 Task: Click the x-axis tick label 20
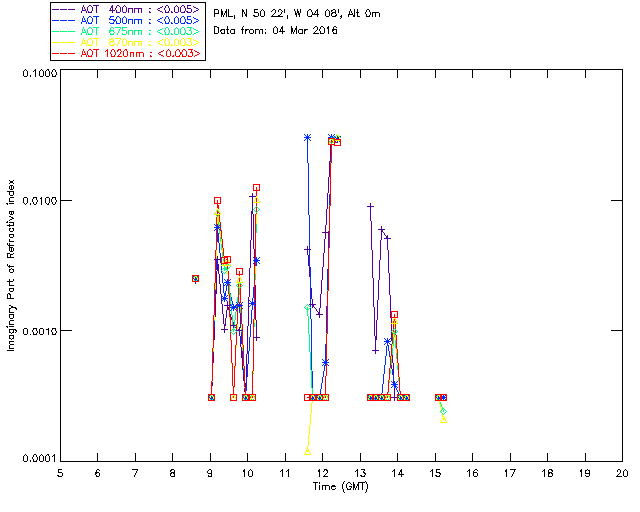coord(622,473)
